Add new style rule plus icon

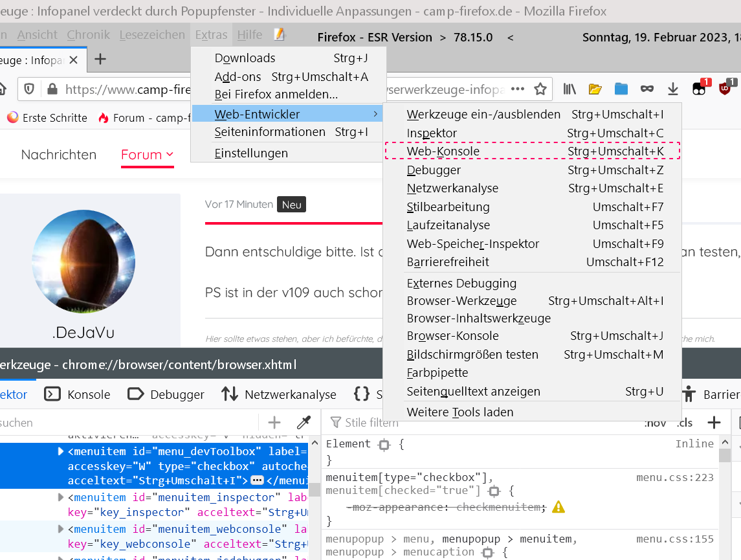(714, 423)
